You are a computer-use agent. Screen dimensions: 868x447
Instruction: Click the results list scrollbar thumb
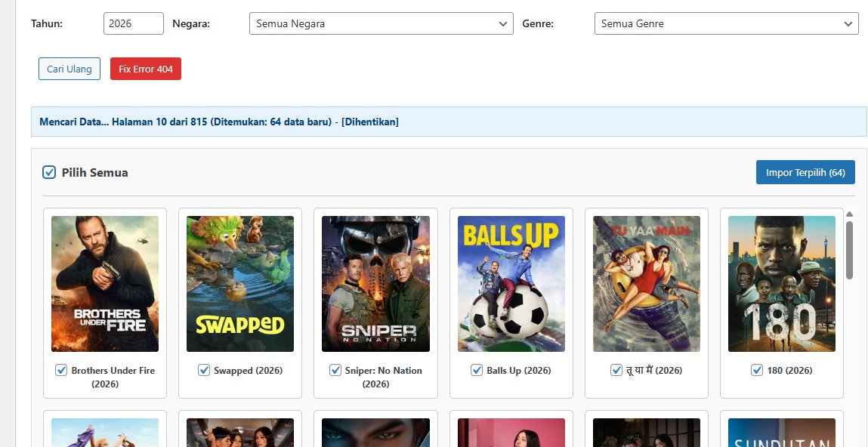[849, 250]
